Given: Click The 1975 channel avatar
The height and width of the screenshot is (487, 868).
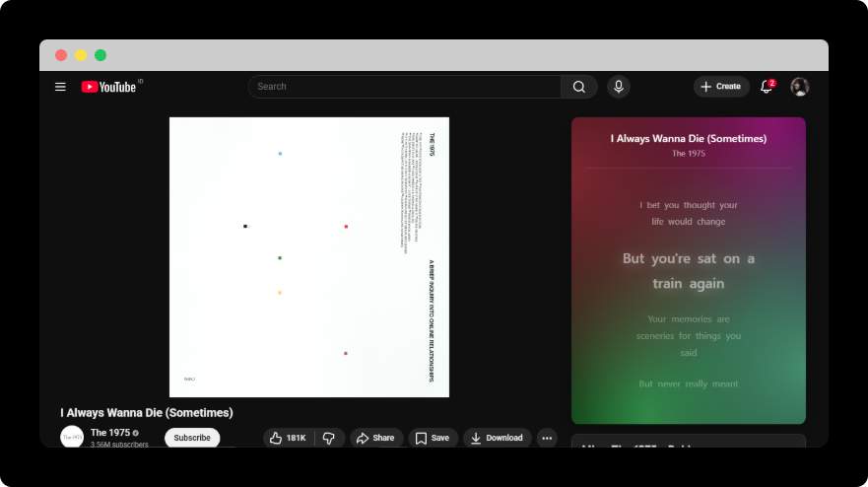Looking at the screenshot, I should (x=72, y=437).
